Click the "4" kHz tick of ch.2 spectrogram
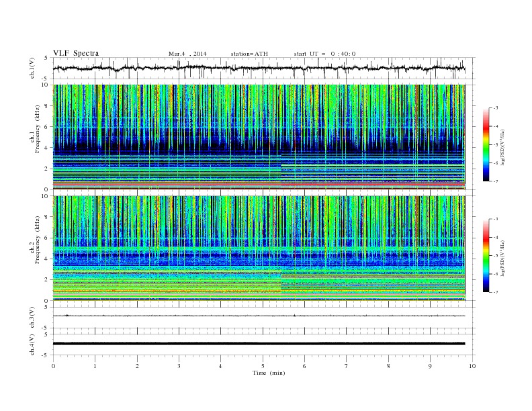This screenshot has height=411, width=532. [x=47, y=259]
